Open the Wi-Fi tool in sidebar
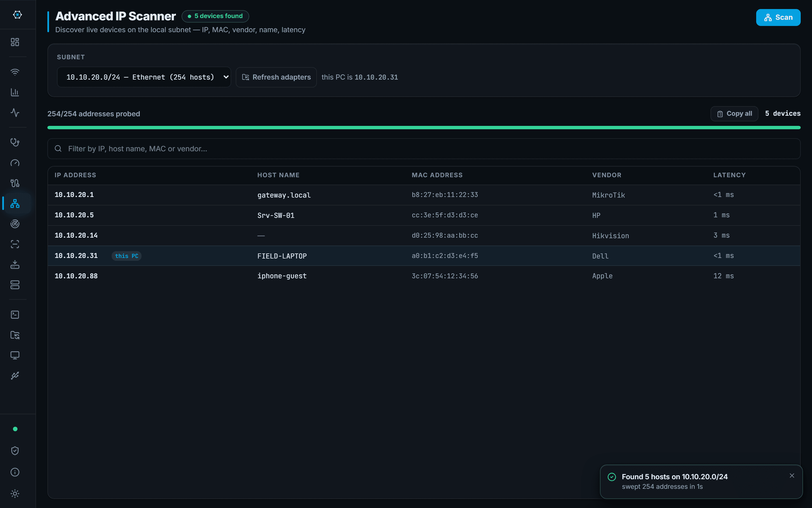 click(x=15, y=72)
